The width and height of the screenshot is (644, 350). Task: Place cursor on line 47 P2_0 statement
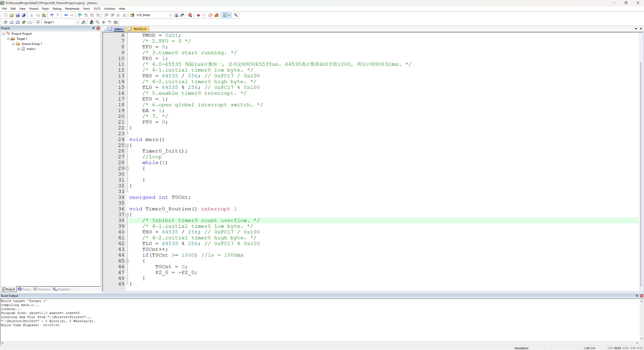pos(176,273)
